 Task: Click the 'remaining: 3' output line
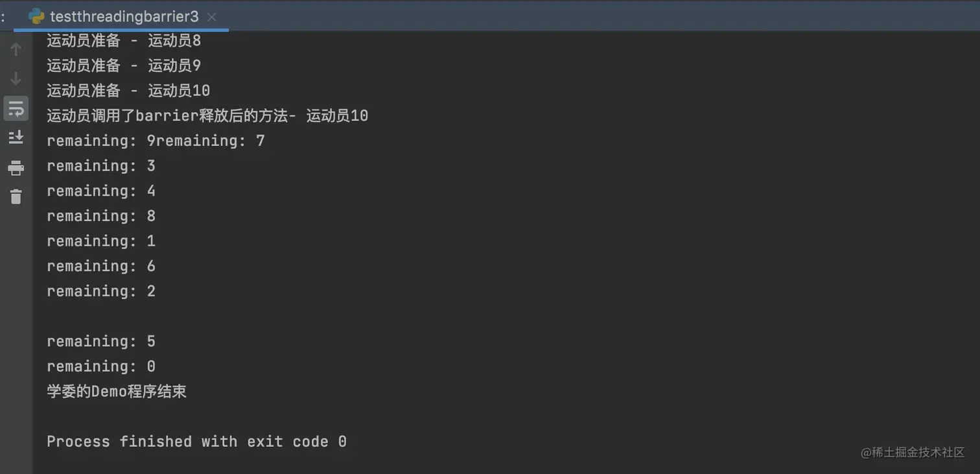[101, 166]
